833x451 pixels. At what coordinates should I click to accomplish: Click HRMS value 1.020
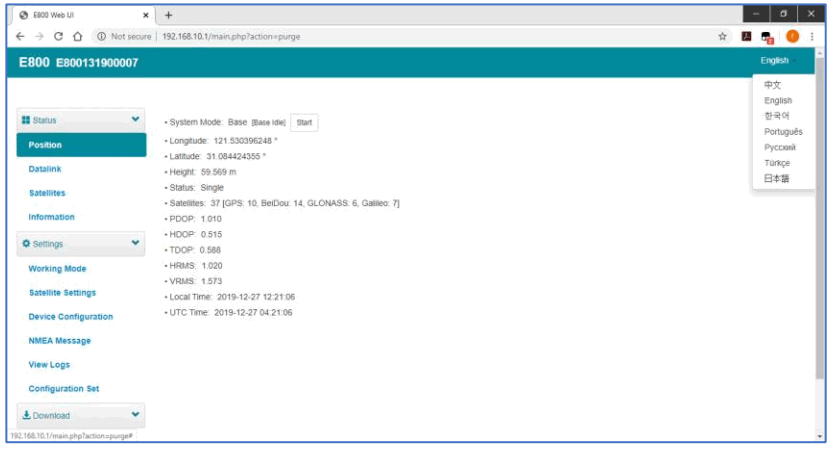point(212,266)
